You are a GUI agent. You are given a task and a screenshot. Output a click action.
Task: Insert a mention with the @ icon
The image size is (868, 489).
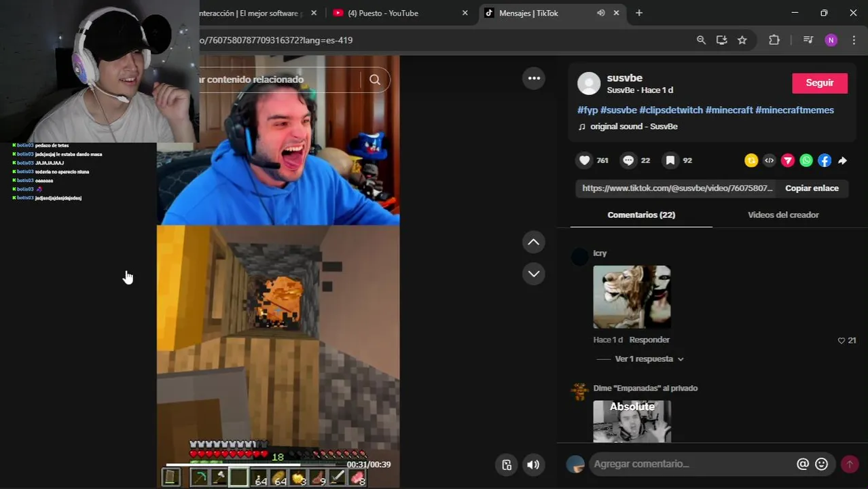803,464
